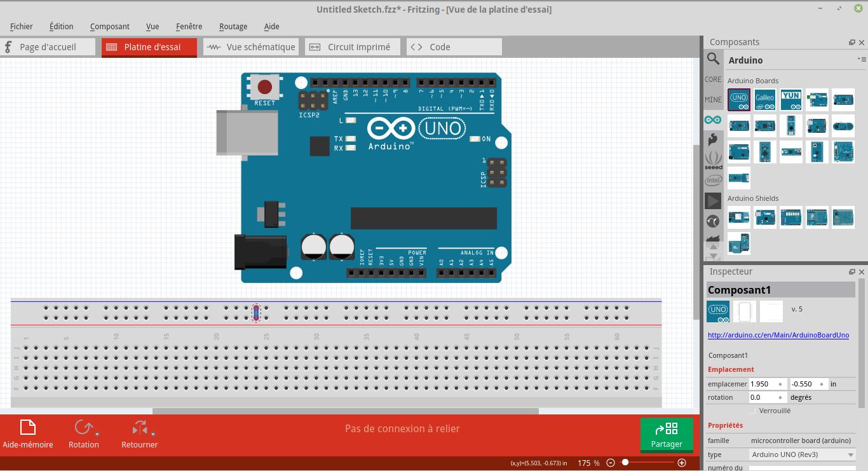
Task: Open Rotation dropdown arrow
Action: pyautogui.click(x=97, y=434)
